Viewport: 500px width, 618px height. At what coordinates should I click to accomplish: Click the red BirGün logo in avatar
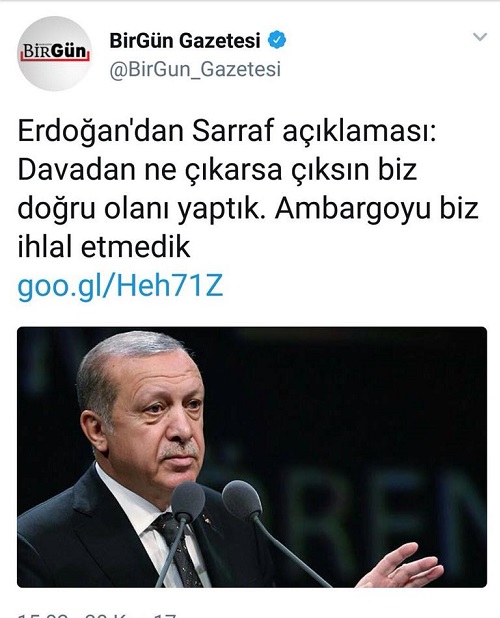coord(54,52)
